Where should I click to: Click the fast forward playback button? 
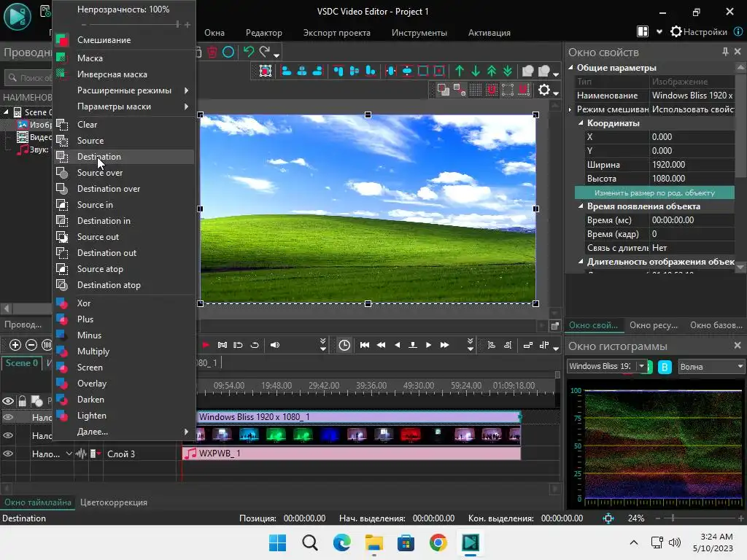[x=444, y=345]
